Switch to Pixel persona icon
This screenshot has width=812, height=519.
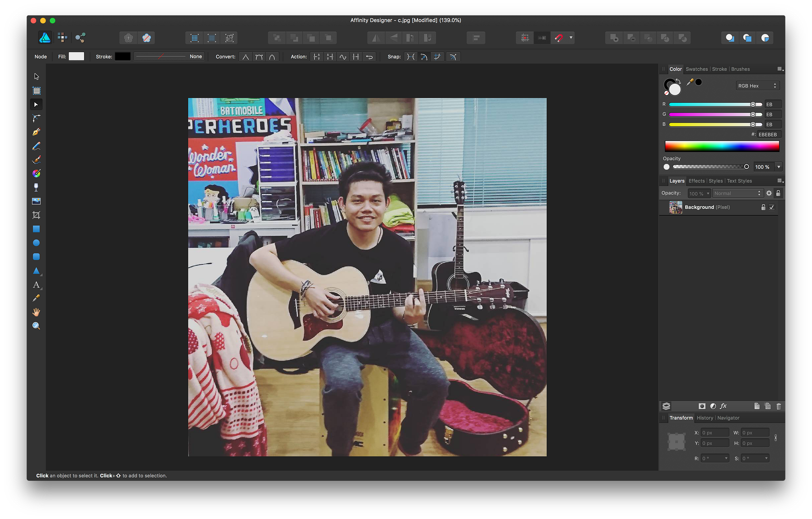pos(63,38)
